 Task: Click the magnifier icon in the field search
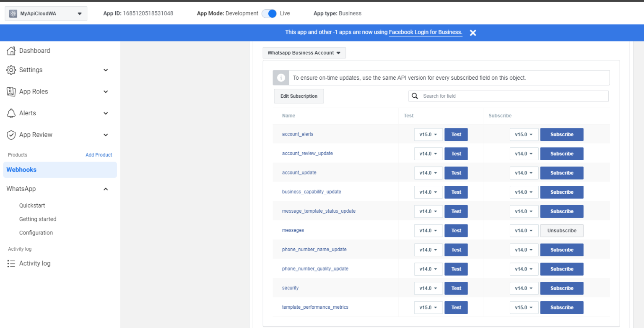click(415, 96)
